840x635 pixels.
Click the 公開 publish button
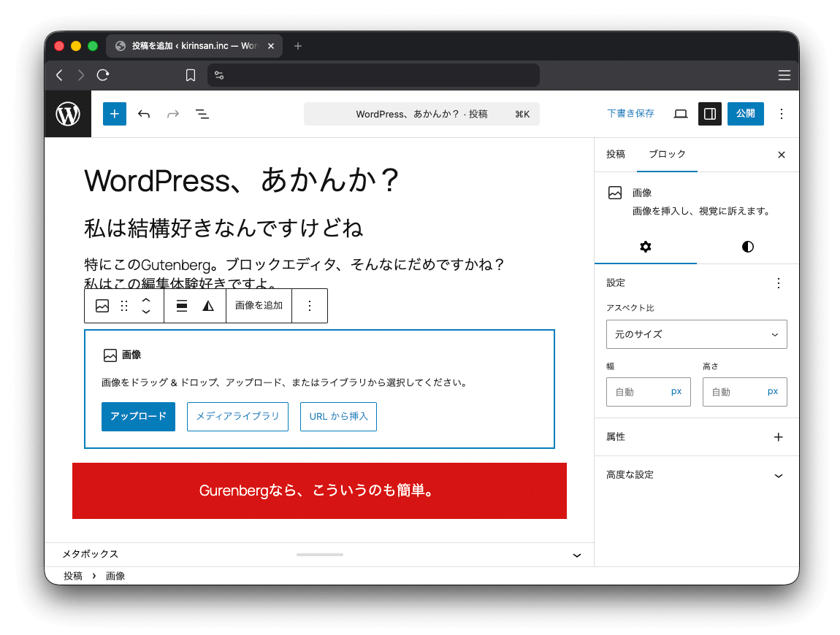tap(745, 114)
